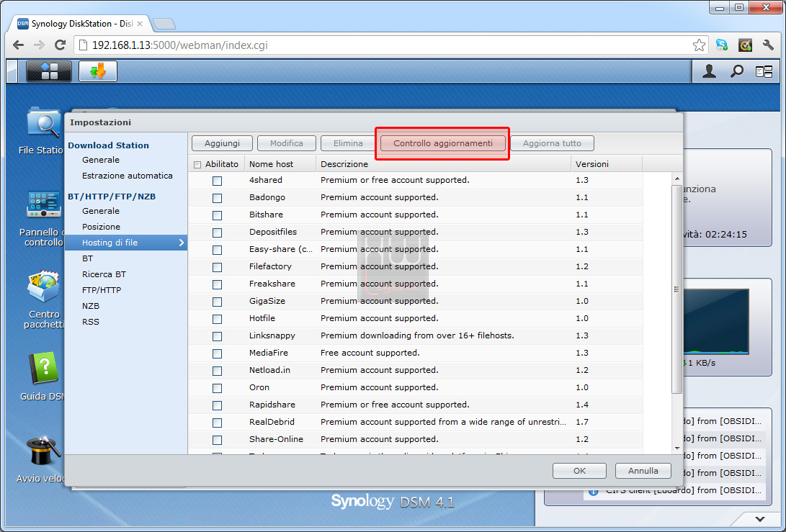Click the DSM search magnifier icon
The height and width of the screenshot is (532, 786).
[736, 72]
